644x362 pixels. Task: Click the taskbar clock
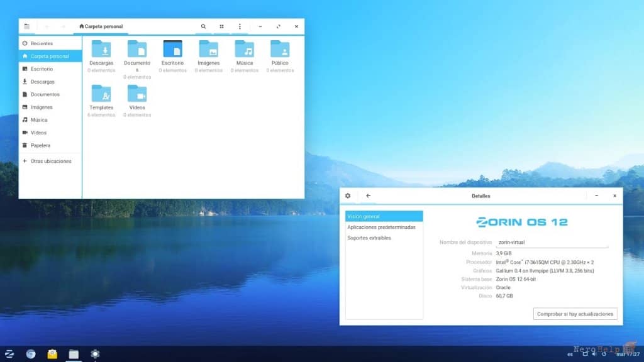tap(628, 354)
